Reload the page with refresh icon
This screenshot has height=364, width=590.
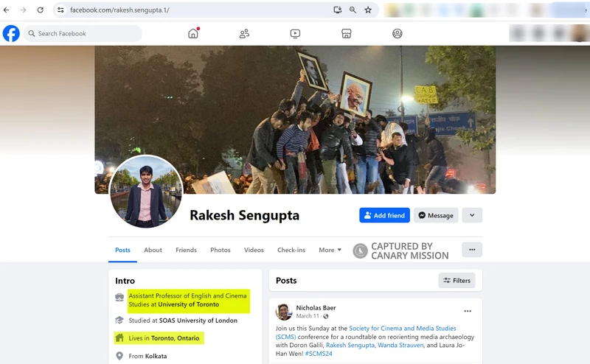tap(41, 10)
